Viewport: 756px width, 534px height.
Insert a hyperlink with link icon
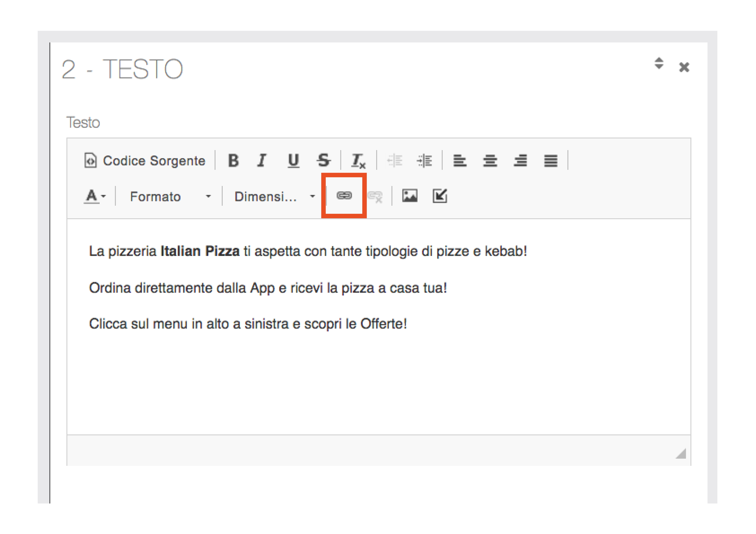[x=344, y=196]
